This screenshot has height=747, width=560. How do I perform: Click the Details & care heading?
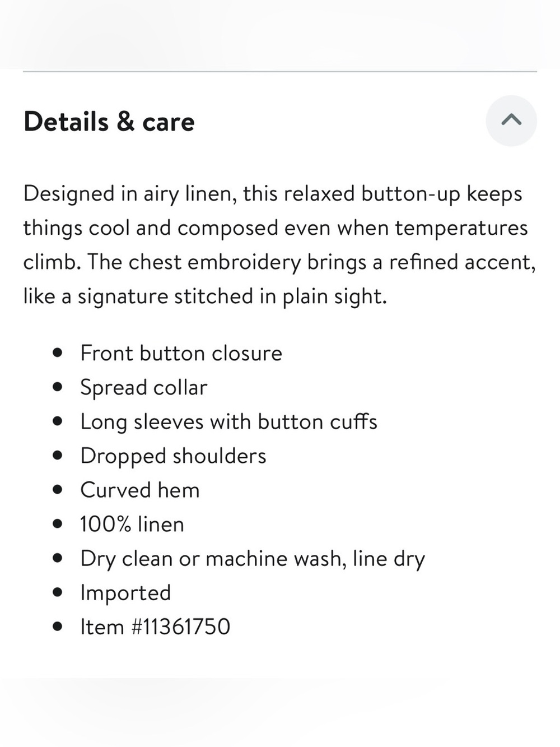tap(109, 122)
